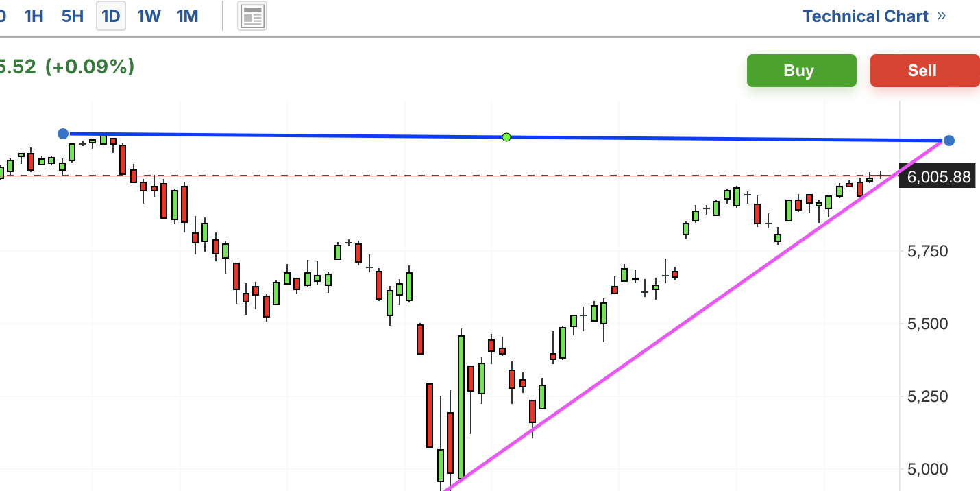Viewport: 980px width, 491px height.
Task: Open the chart layout icon
Action: [252, 16]
